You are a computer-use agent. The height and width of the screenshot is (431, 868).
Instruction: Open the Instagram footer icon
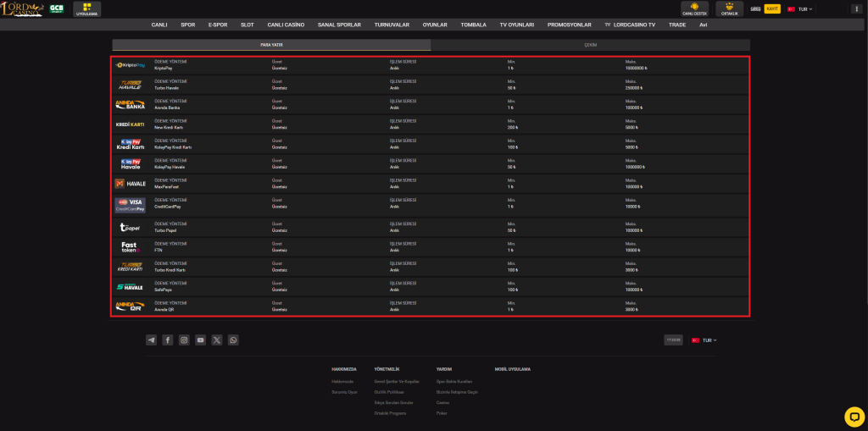[184, 340]
